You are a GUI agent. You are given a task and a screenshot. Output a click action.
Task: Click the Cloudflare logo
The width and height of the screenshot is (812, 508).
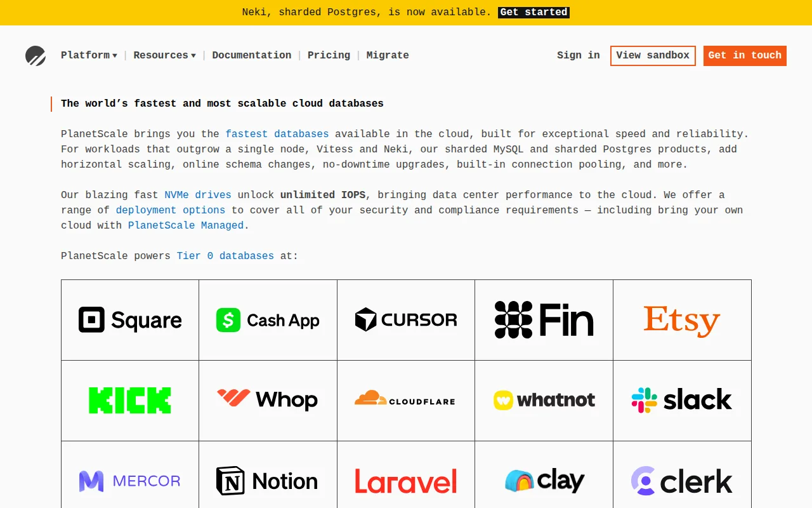tap(405, 399)
